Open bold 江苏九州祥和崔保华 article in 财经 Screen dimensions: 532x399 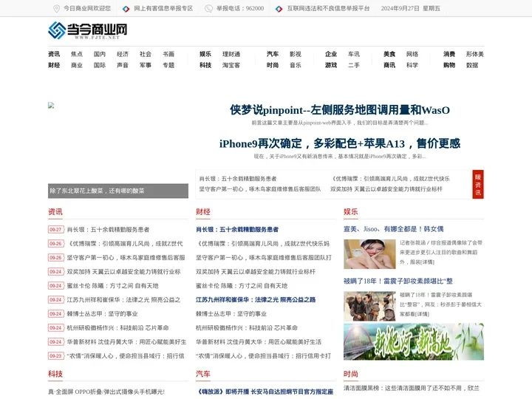256,299
